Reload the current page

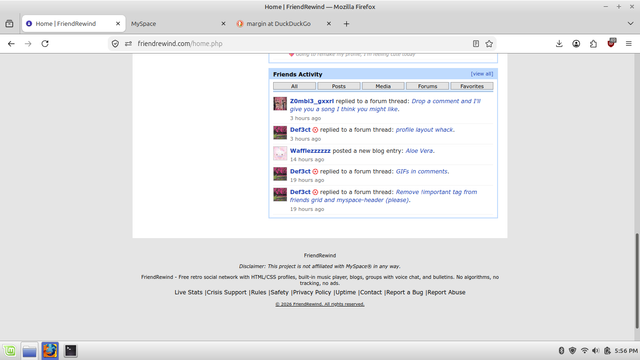[45, 44]
